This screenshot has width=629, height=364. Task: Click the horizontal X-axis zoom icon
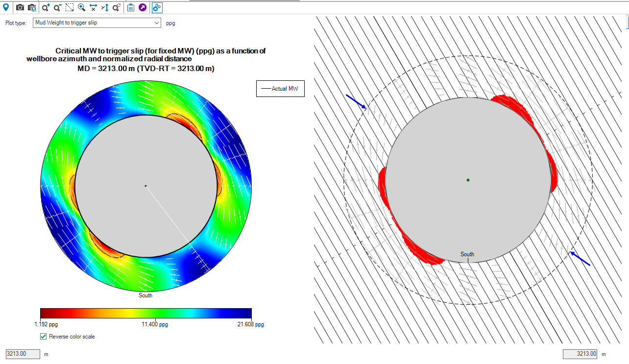pos(93,7)
